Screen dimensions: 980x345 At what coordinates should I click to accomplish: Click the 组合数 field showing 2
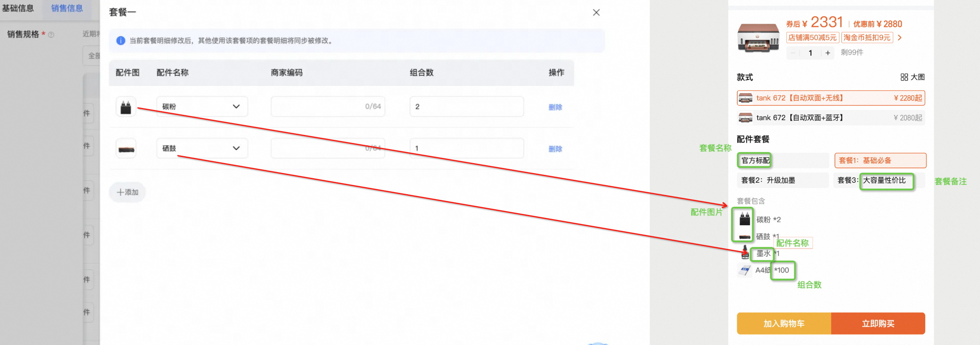pos(467,107)
